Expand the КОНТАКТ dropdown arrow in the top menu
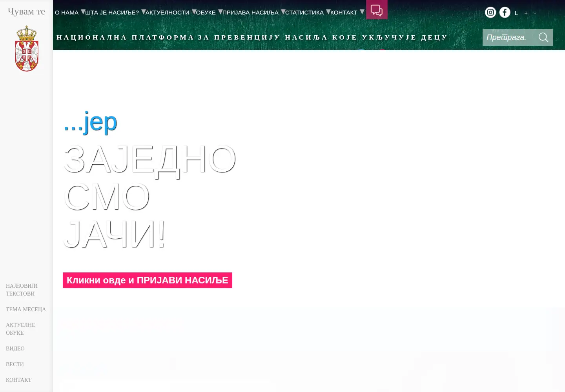The width and height of the screenshot is (565, 392). coord(362,12)
